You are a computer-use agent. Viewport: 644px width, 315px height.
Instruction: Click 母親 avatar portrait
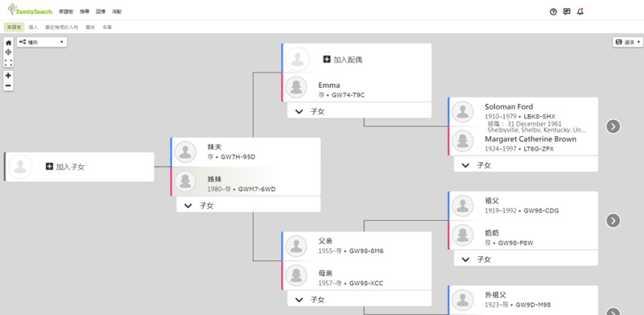296,276
